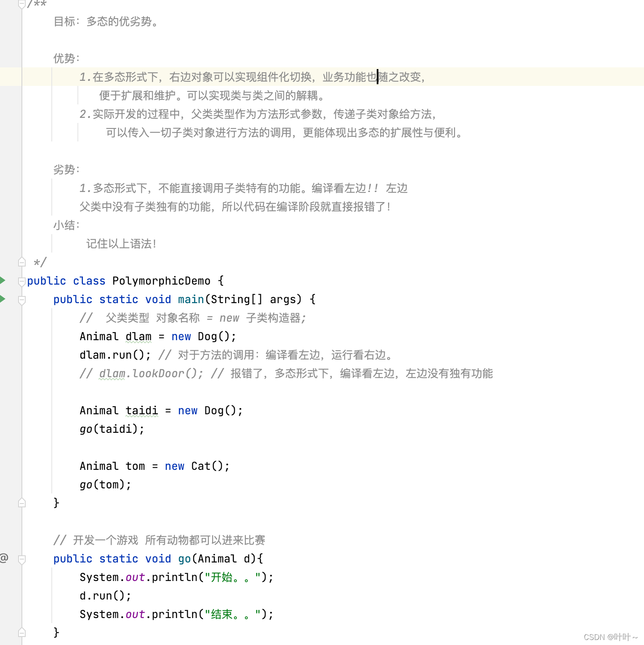This screenshot has height=645, width=644.
Task: Click the String[] args parameter
Action: tap(256, 299)
